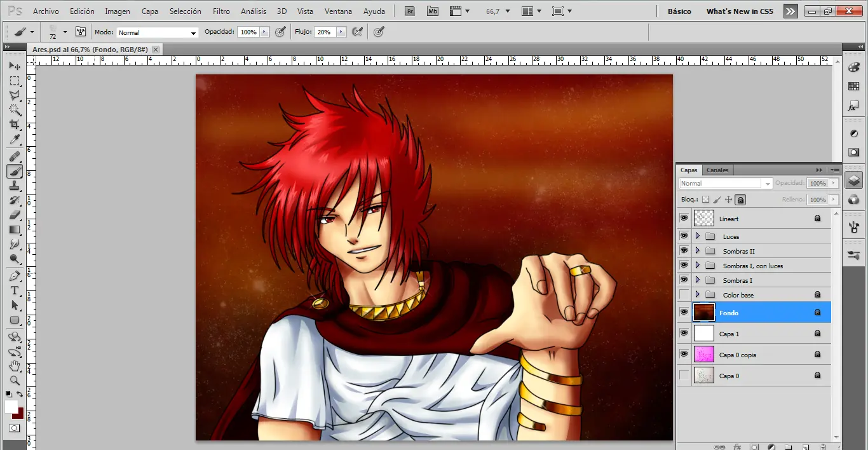Select the Clone Stamp tool
This screenshot has height=450, width=868.
(15, 186)
